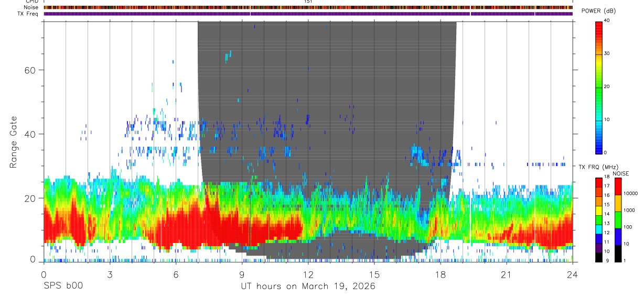Click the '6' hour tick label
644x297 pixels.
[176, 274]
